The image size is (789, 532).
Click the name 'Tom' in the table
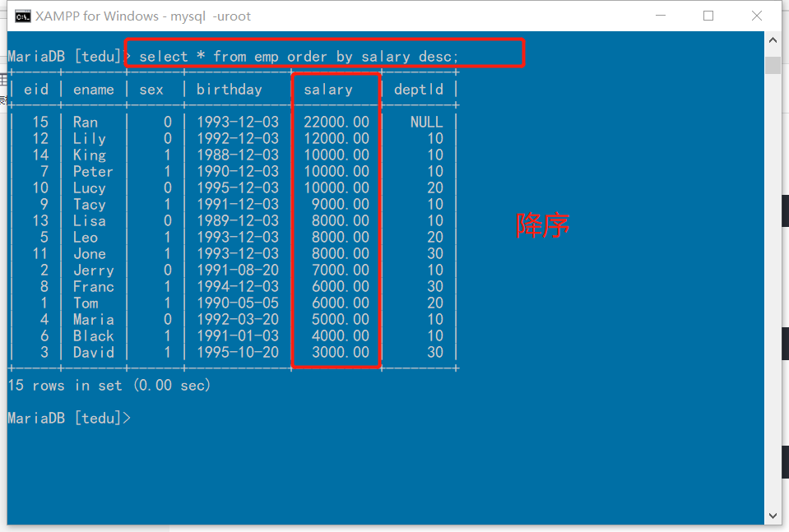point(86,303)
